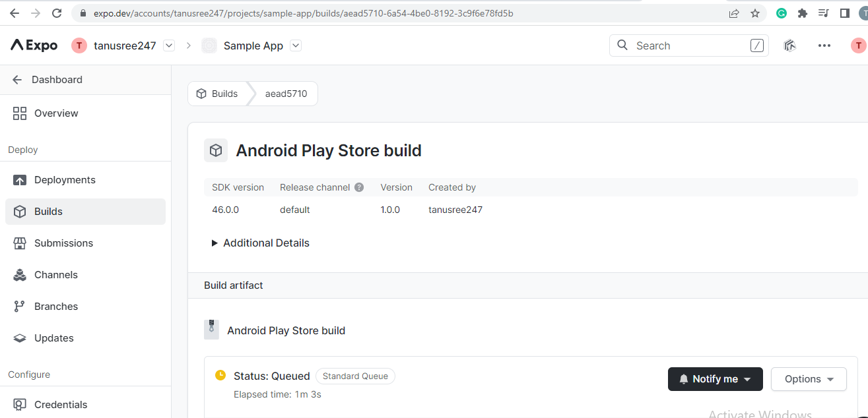
Task: Click the slash shortcut key in search
Action: coord(756,45)
